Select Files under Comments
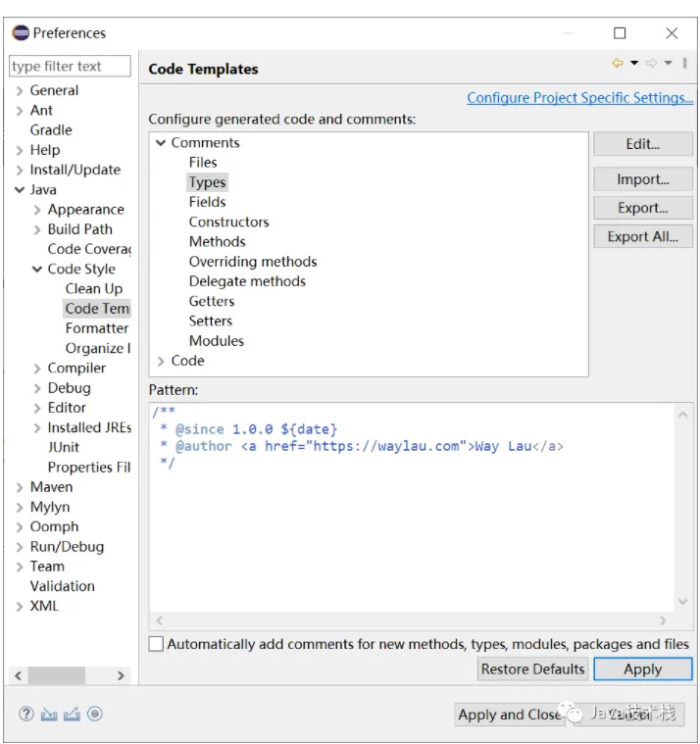Viewport: 700px width, 744px height. (x=203, y=163)
